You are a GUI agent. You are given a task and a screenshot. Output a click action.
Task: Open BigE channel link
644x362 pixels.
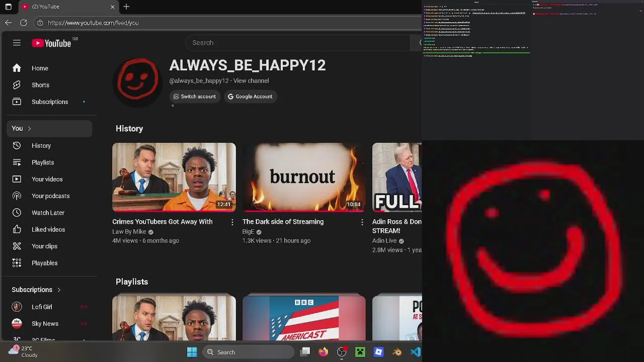[x=249, y=232]
